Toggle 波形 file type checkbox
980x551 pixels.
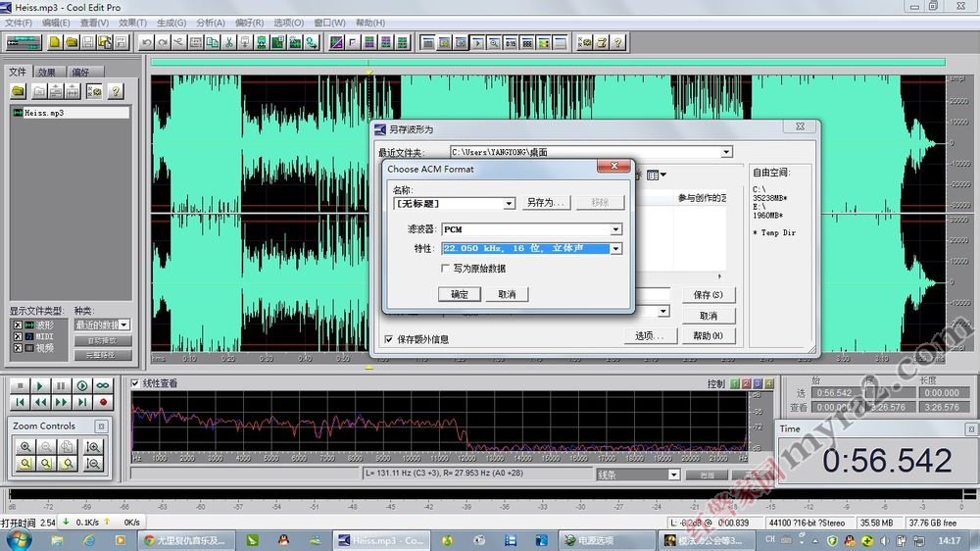point(18,326)
